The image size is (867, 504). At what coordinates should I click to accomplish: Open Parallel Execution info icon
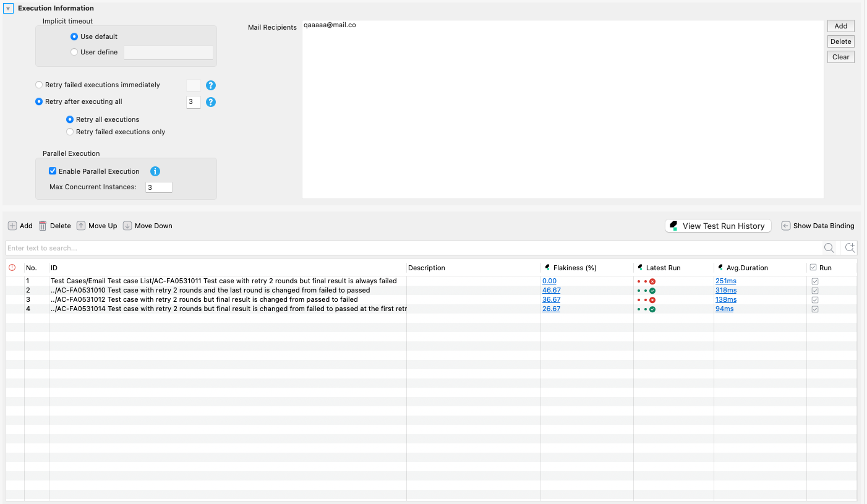155,171
